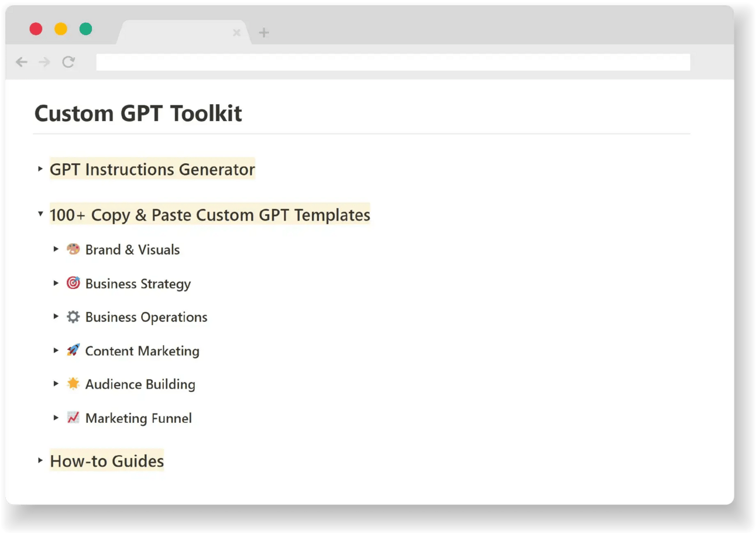Click the How-to Guides heading
This screenshot has width=756, height=534.
point(106,461)
